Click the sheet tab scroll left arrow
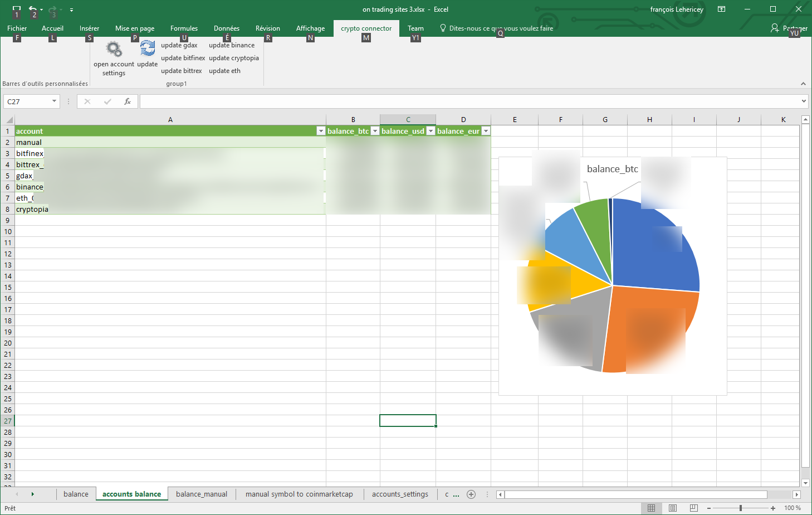812x515 pixels. 17,494
